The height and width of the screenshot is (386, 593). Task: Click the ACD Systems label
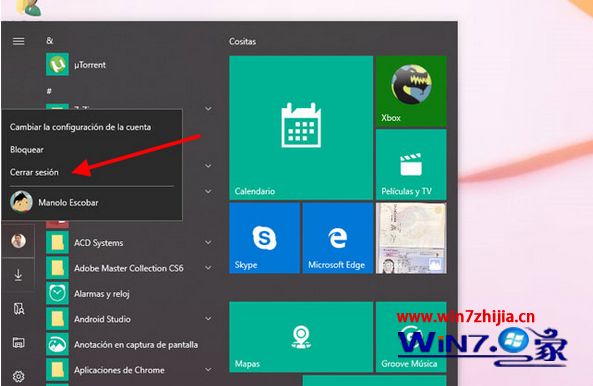tap(98, 243)
